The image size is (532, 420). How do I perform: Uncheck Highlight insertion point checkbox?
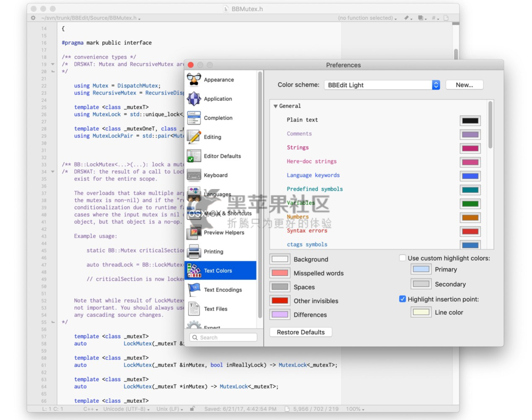[403, 299]
